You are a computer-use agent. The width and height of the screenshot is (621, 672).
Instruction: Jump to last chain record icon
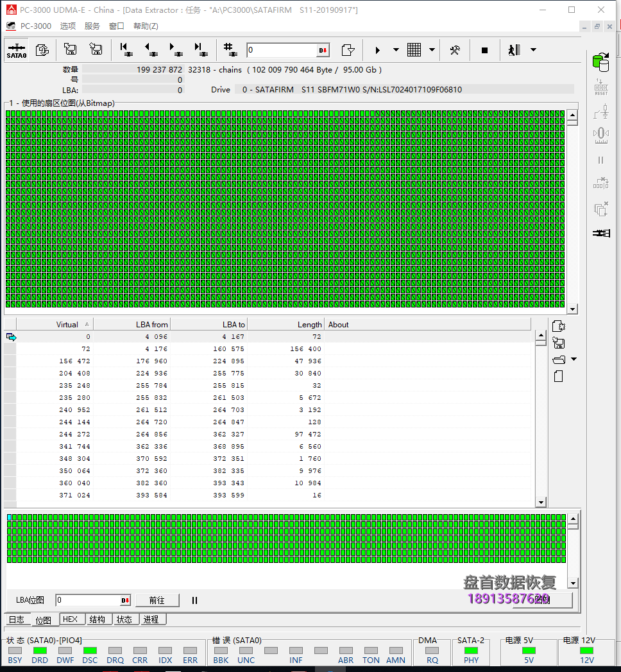(x=200, y=49)
